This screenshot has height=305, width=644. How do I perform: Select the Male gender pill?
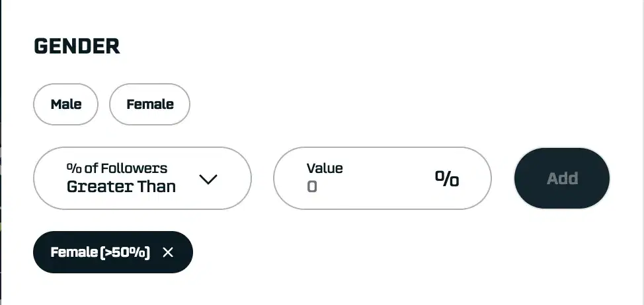pos(65,104)
